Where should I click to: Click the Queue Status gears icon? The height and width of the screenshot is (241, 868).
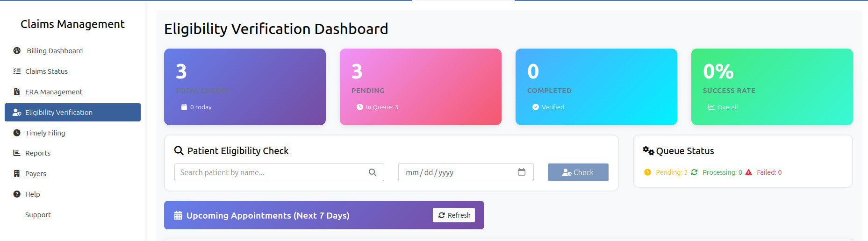[x=648, y=150]
